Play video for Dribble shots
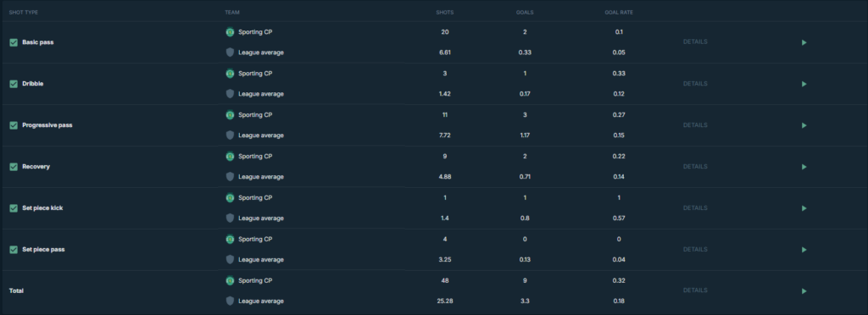 pos(804,84)
